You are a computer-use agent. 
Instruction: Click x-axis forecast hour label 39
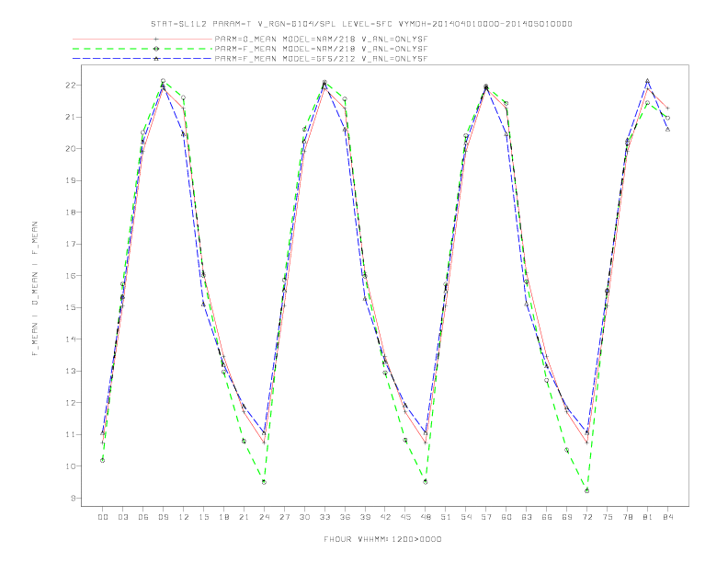point(365,517)
